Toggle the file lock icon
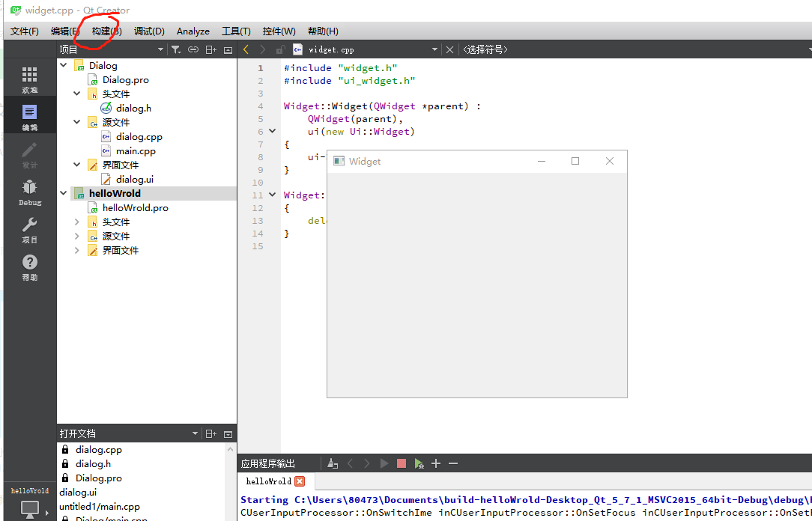812x521 pixels. pos(279,49)
